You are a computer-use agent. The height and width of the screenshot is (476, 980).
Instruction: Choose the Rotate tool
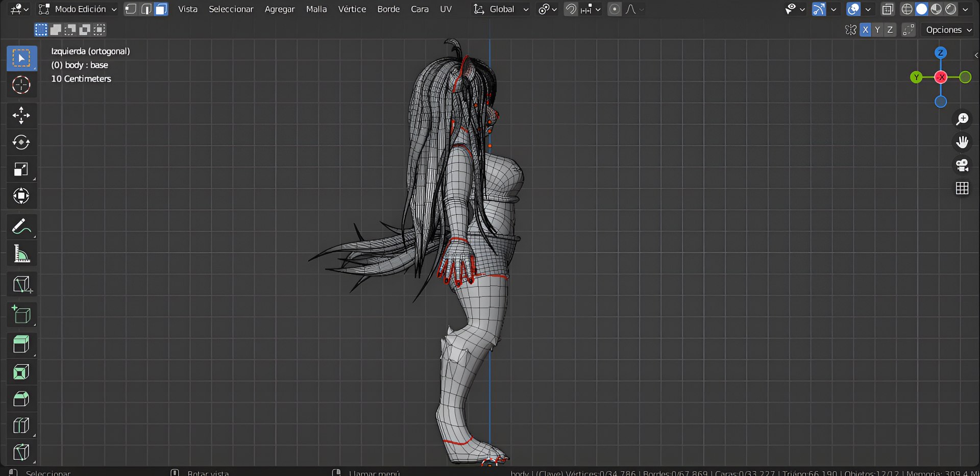click(21, 142)
